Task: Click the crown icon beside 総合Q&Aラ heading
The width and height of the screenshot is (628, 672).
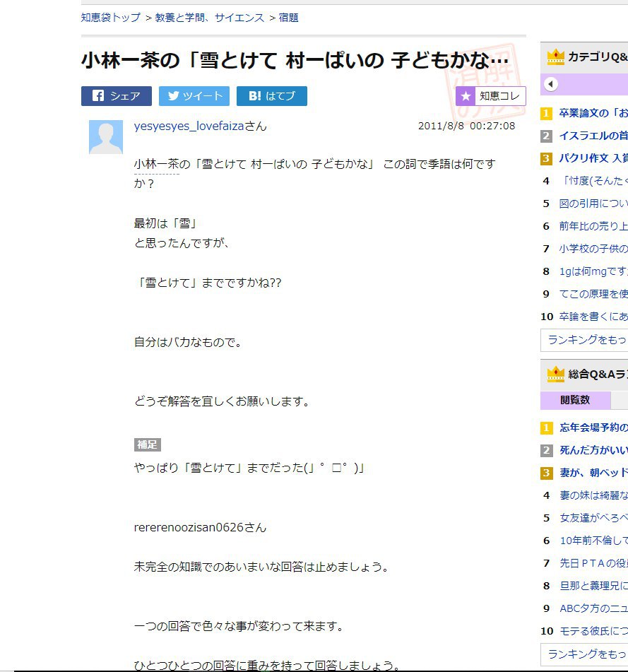Action: (x=556, y=374)
